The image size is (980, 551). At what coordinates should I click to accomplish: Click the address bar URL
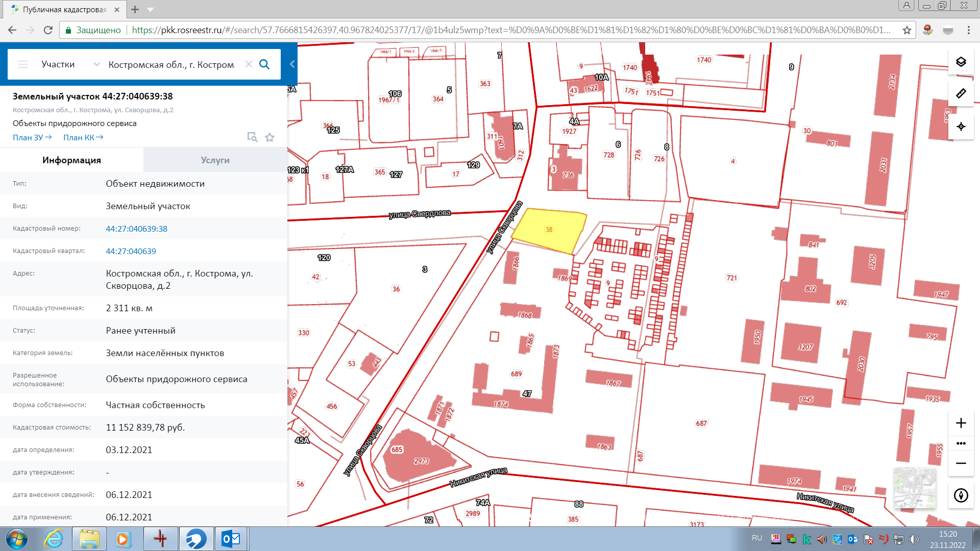[510, 30]
